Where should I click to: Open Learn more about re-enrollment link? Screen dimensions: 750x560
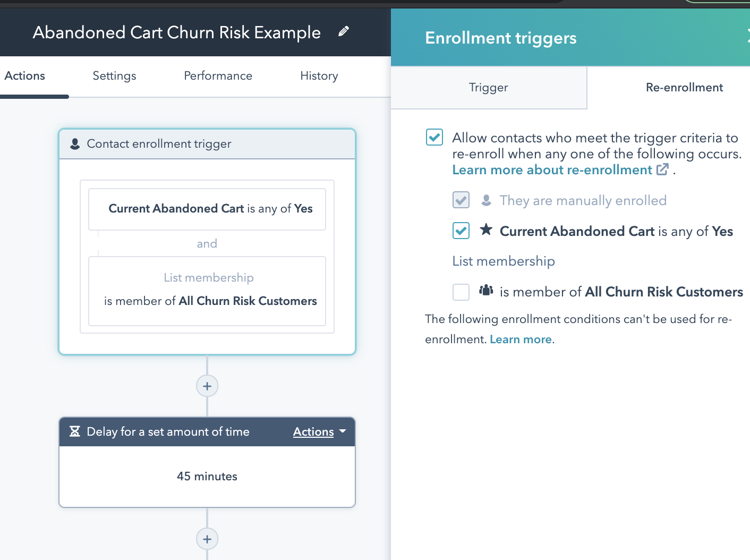[x=552, y=170]
